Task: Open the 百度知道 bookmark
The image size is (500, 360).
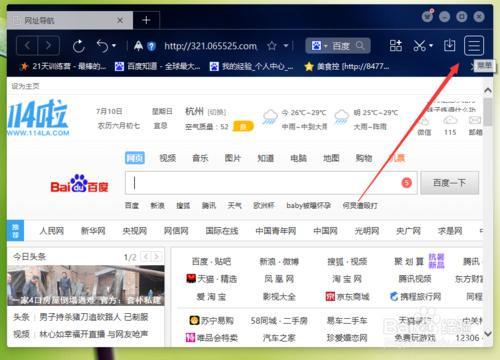Action: 157,66
